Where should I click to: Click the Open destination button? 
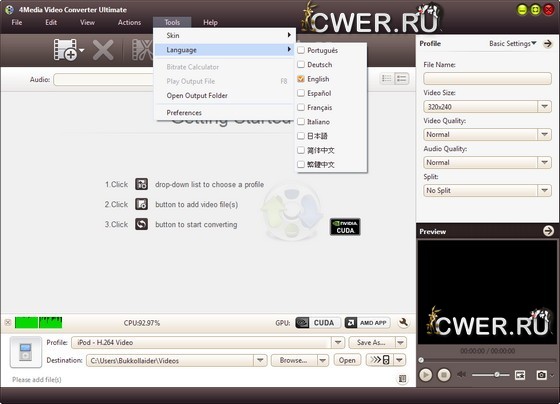click(347, 360)
